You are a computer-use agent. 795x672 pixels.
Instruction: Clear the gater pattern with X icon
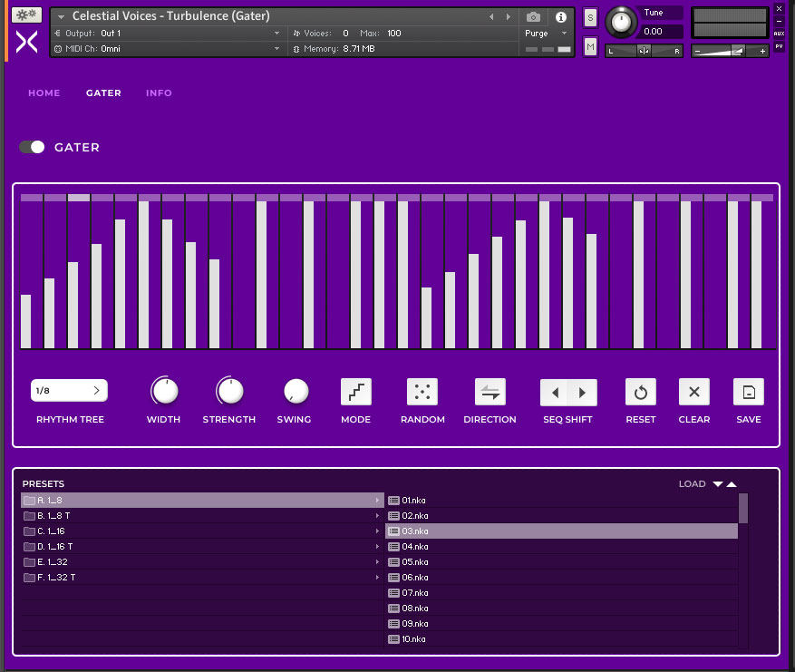[x=694, y=392]
